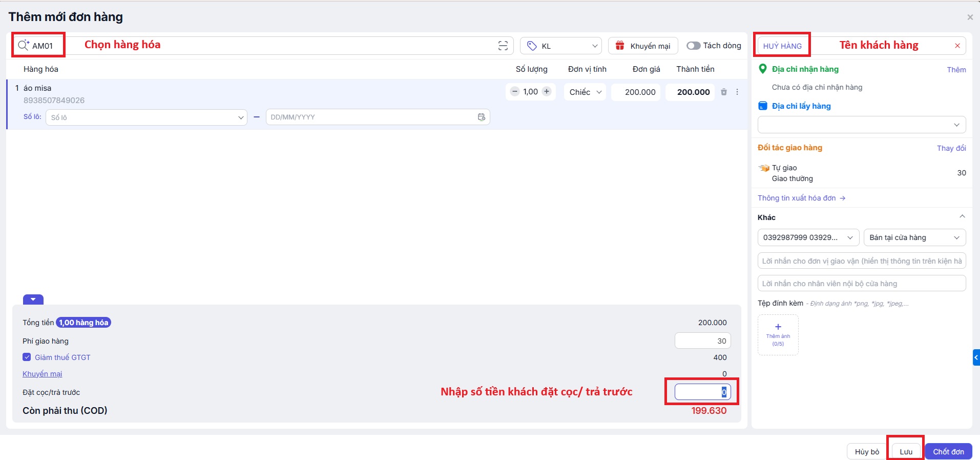Click Thêm to add delivery address

956,69
